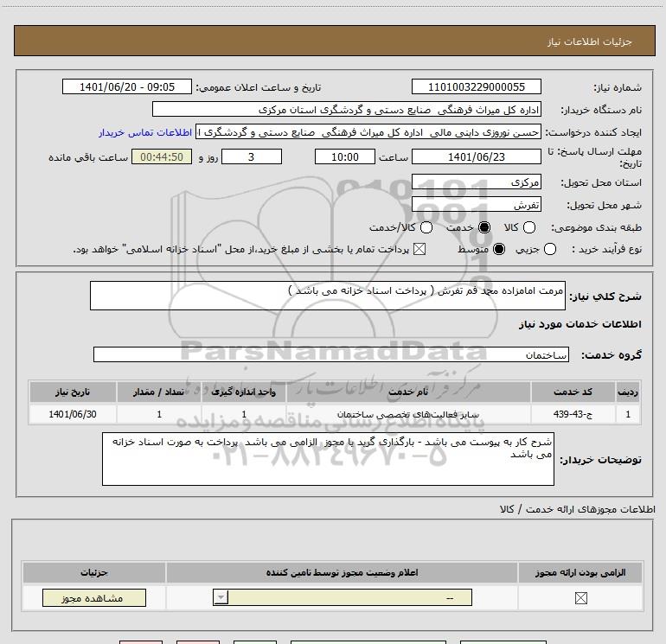Select the کالا radio button
Screen dimensions: 666x644
pos(528,227)
